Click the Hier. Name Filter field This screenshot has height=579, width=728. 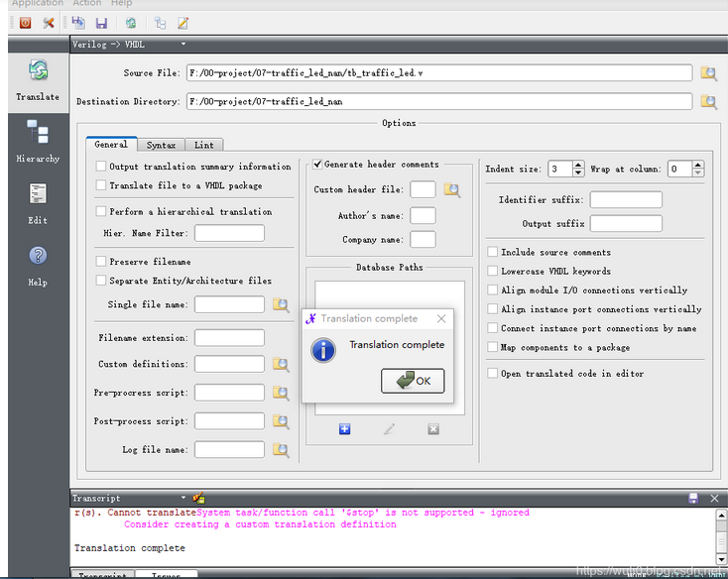[x=229, y=233]
